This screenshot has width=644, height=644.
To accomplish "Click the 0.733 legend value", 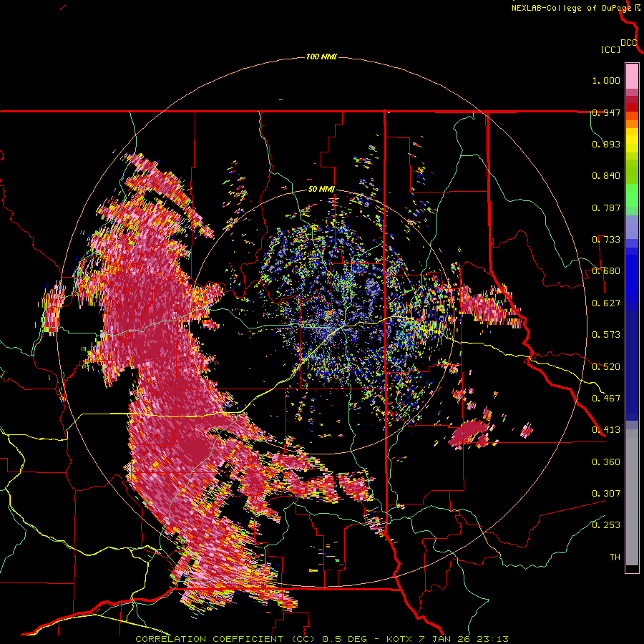I will tap(606, 240).
